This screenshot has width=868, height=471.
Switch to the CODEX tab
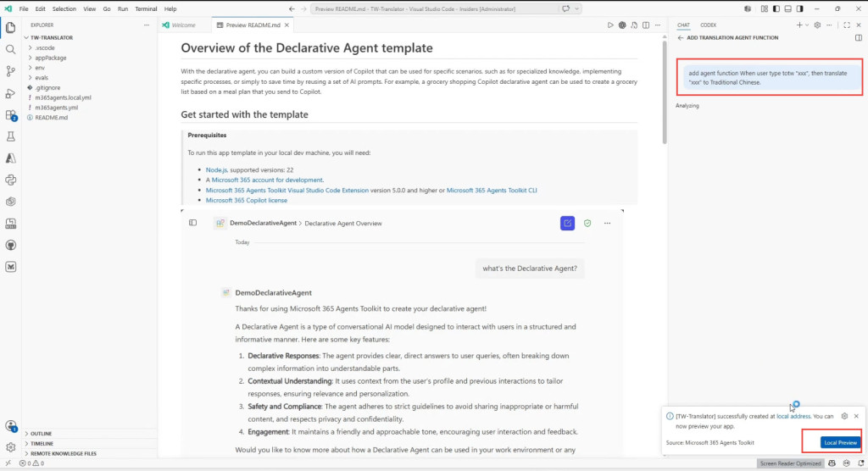[x=708, y=25]
